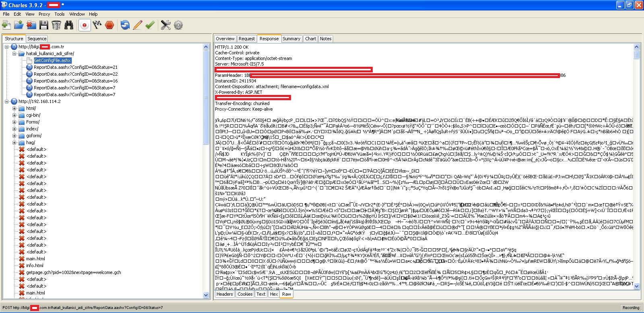The width and height of the screenshot is (644, 313).
Task: Save session with floppy disk icon
Action: (x=43, y=25)
